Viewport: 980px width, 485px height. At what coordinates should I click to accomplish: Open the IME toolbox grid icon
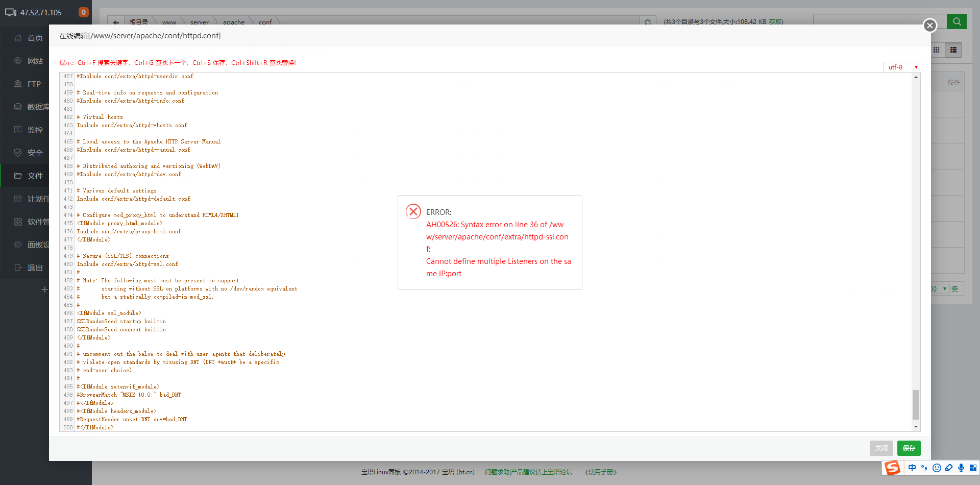[973, 468]
